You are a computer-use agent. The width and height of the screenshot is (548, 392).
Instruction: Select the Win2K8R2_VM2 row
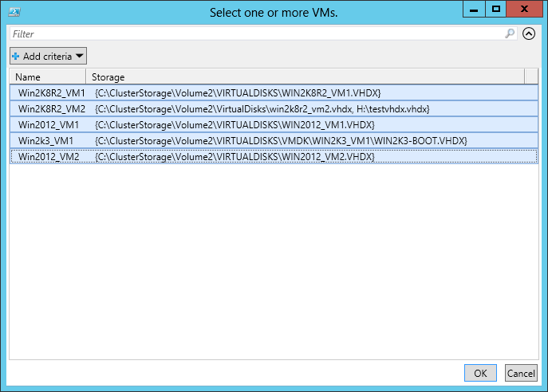pyautogui.click(x=51, y=109)
